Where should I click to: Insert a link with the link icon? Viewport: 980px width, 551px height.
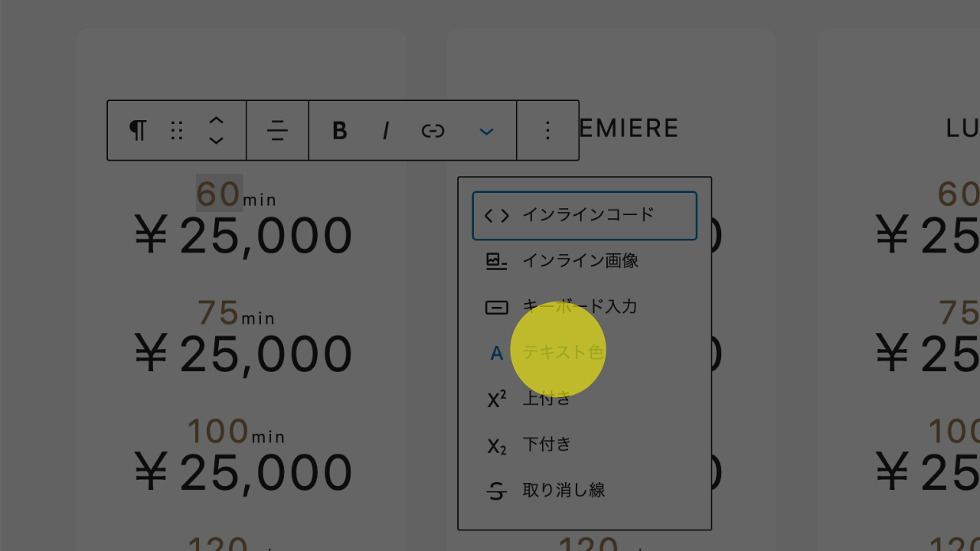click(433, 131)
